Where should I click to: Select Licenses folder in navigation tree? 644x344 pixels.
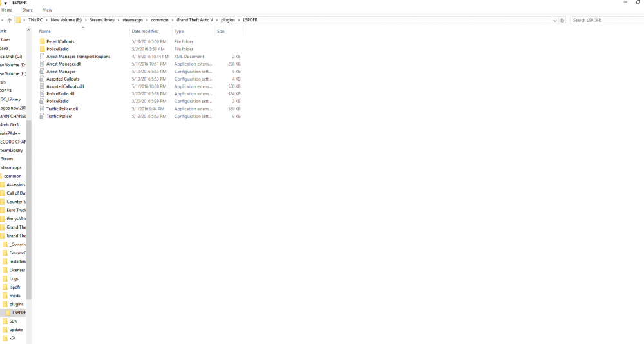click(x=17, y=270)
